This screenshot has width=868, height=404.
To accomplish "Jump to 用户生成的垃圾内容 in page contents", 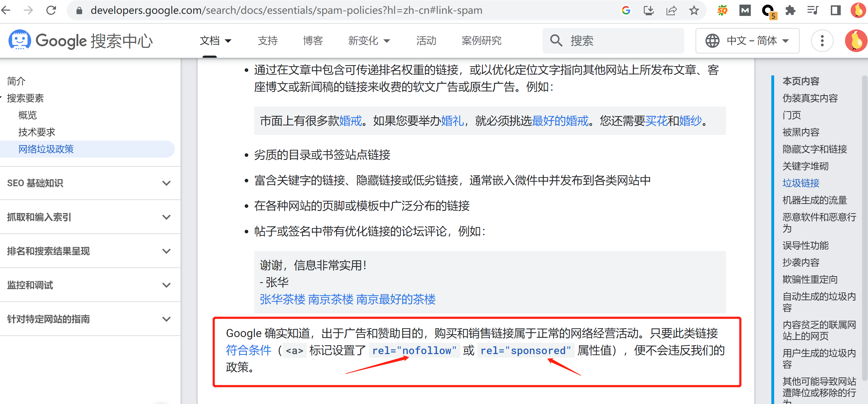I will (x=819, y=359).
